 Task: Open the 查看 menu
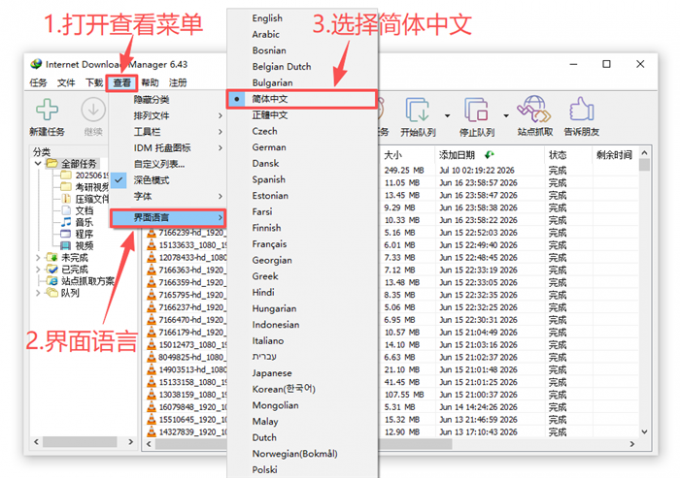pos(122,82)
